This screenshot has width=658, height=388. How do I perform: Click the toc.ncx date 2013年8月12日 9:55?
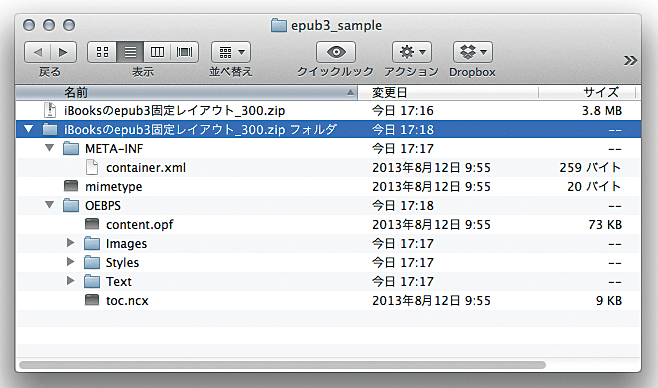[431, 301]
